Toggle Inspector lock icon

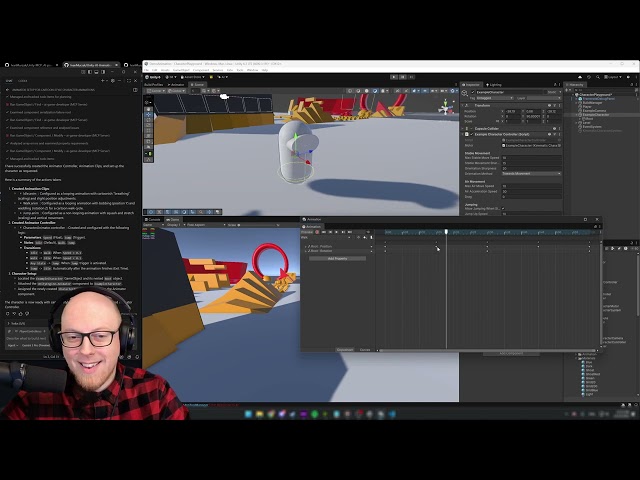click(x=555, y=84)
